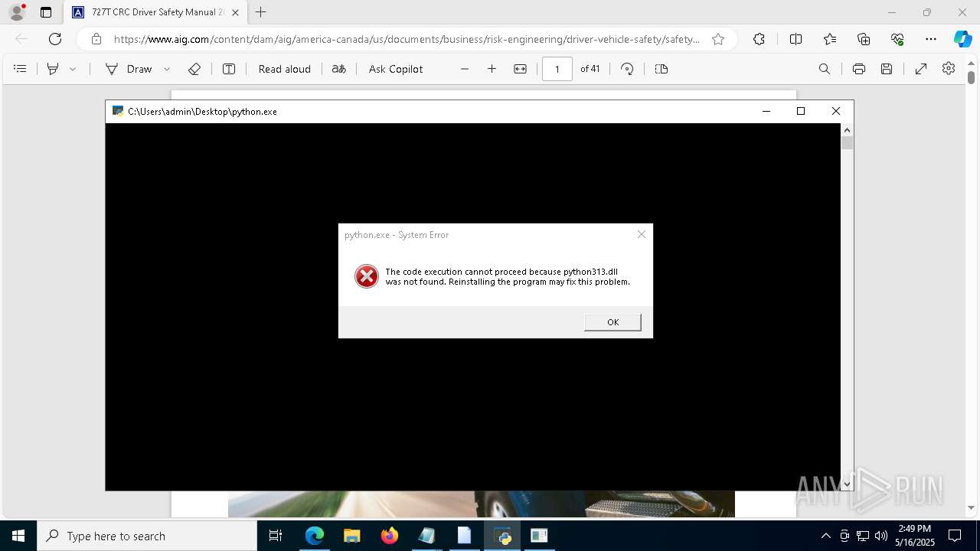
Task: Open a new browser tab
Action: pyautogui.click(x=260, y=12)
